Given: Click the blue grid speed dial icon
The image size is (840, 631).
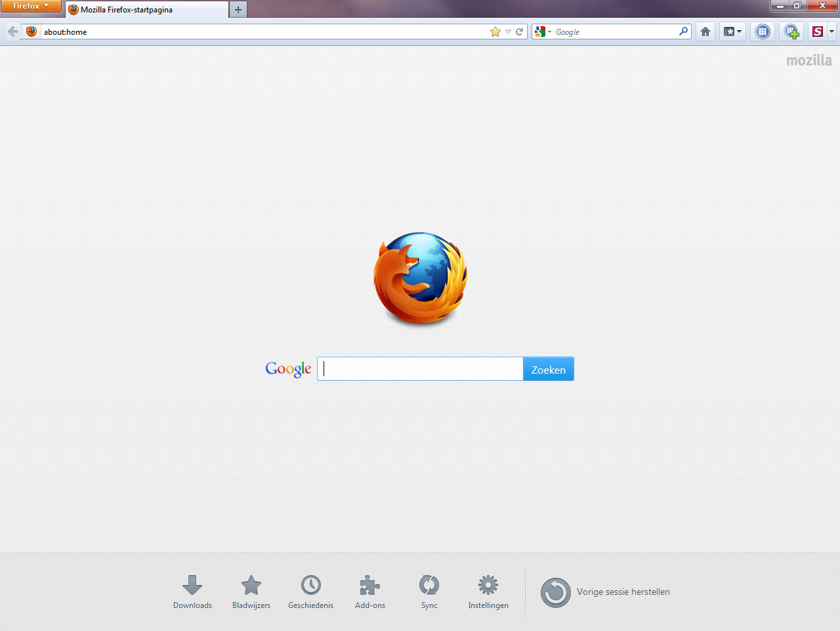Looking at the screenshot, I should (x=762, y=32).
